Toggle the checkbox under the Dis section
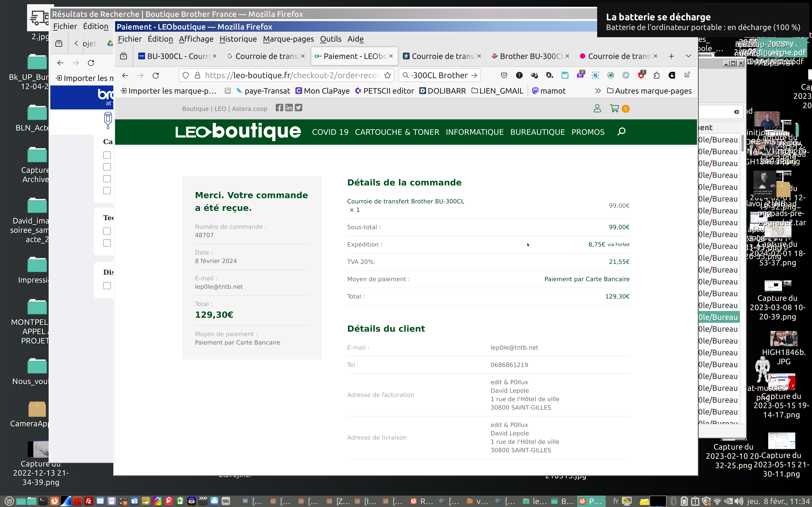This screenshot has width=812, height=507. point(107,286)
